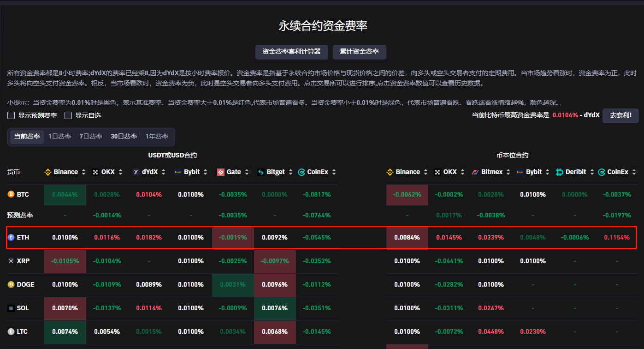The image size is (644, 349).
Task: Open the 累计资金费率 button
Action: pyautogui.click(x=360, y=52)
